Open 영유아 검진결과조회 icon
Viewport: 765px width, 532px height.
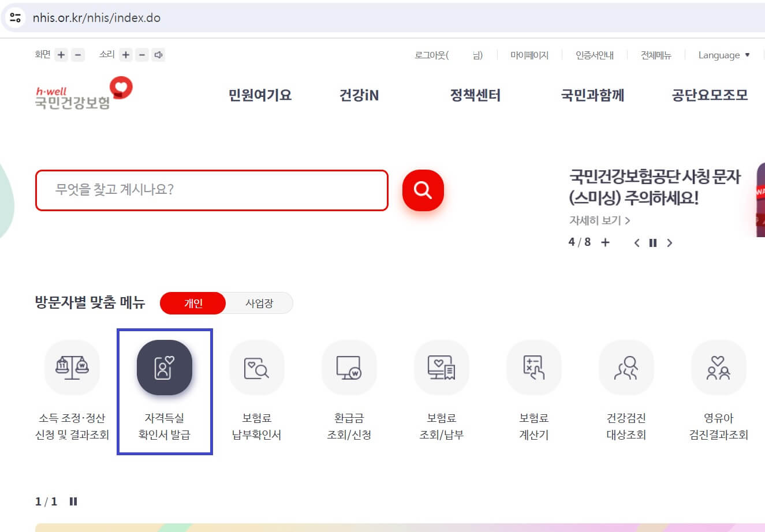pos(719,367)
